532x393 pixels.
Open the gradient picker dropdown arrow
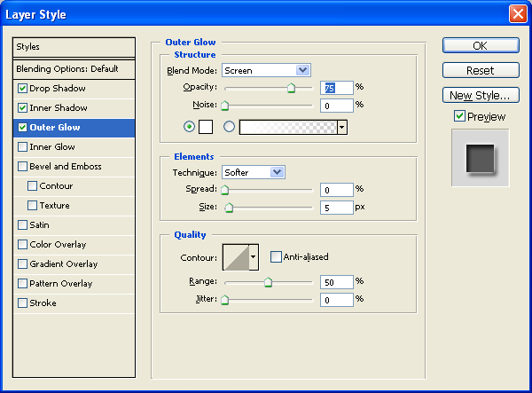(342, 127)
